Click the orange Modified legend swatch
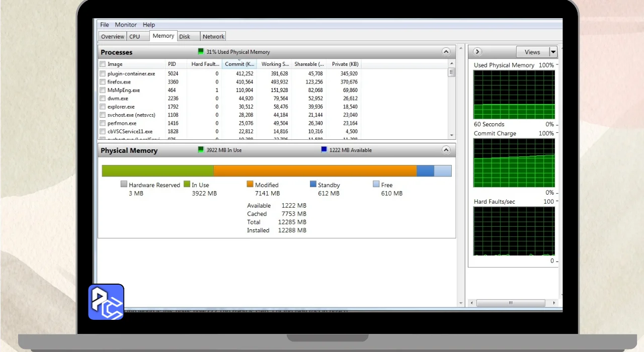The height and width of the screenshot is (352, 644). coord(250,184)
